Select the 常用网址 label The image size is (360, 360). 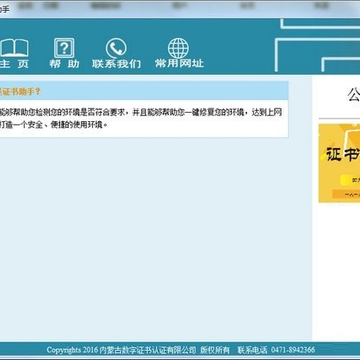(x=179, y=63)
